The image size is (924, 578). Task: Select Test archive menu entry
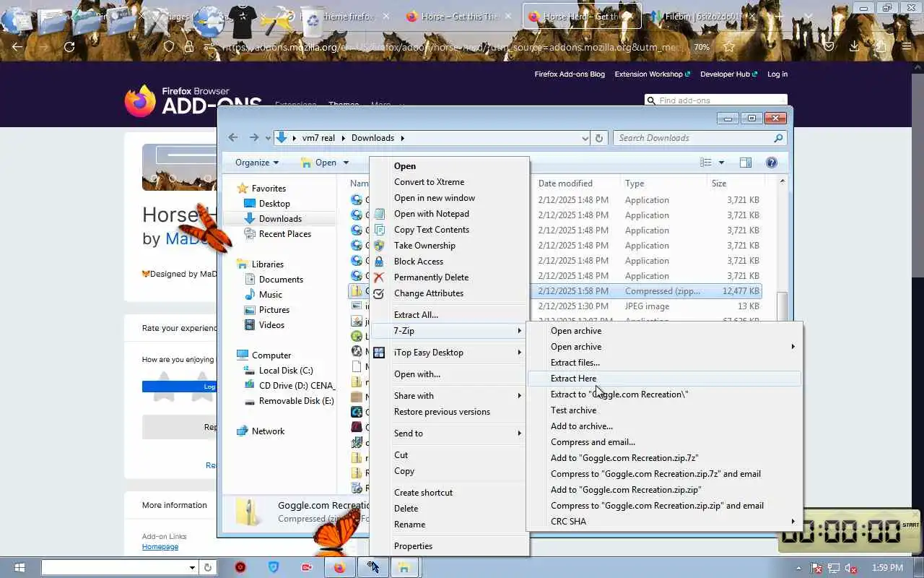pyautogui.click(x=665, y=410)
